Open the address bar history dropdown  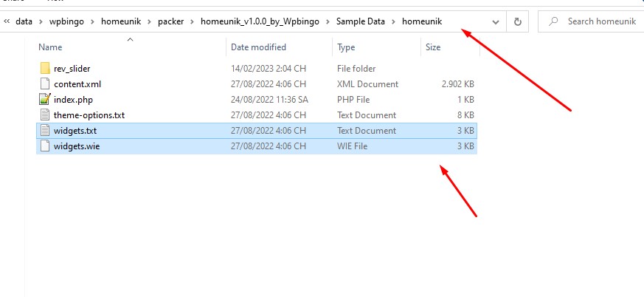pyautogui.click(x=496, y=22)
